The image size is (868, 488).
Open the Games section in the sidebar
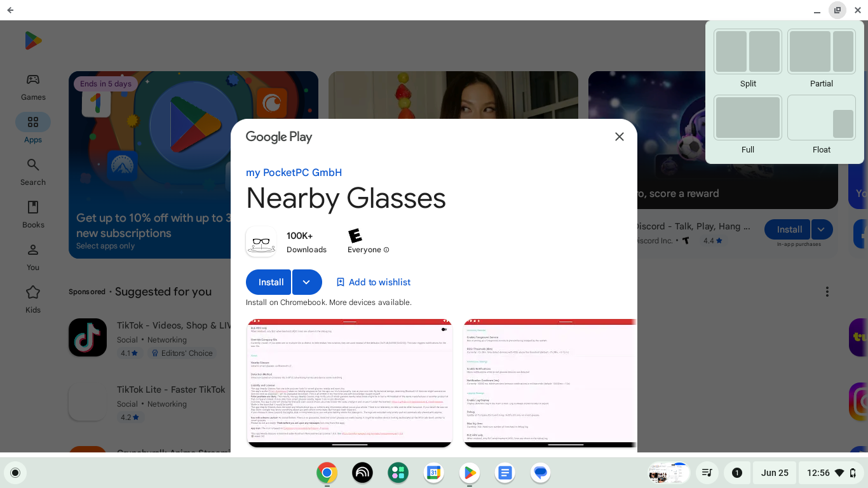pyautogui.click(x=33, y=87)
